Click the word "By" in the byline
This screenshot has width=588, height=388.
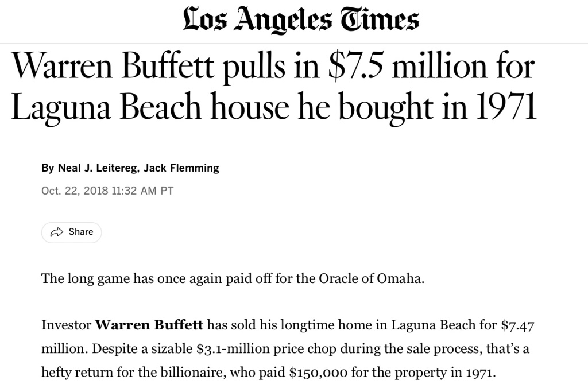tap(47, 168)
